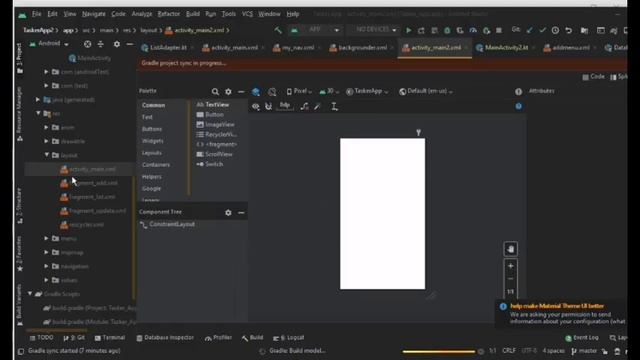Zoom in with the plus icon
This screenshot has width=640, height=360.
(511, 266)
